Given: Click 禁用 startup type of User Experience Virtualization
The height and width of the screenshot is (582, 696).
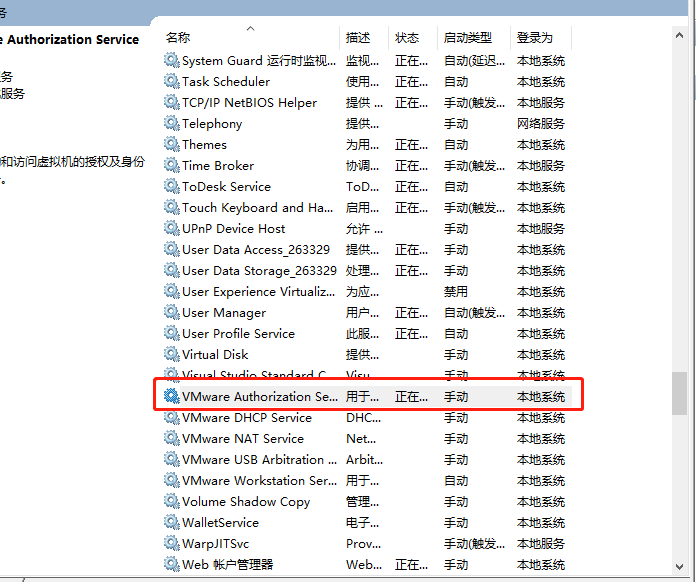Looking at the screenshot, I should [456, 292].
